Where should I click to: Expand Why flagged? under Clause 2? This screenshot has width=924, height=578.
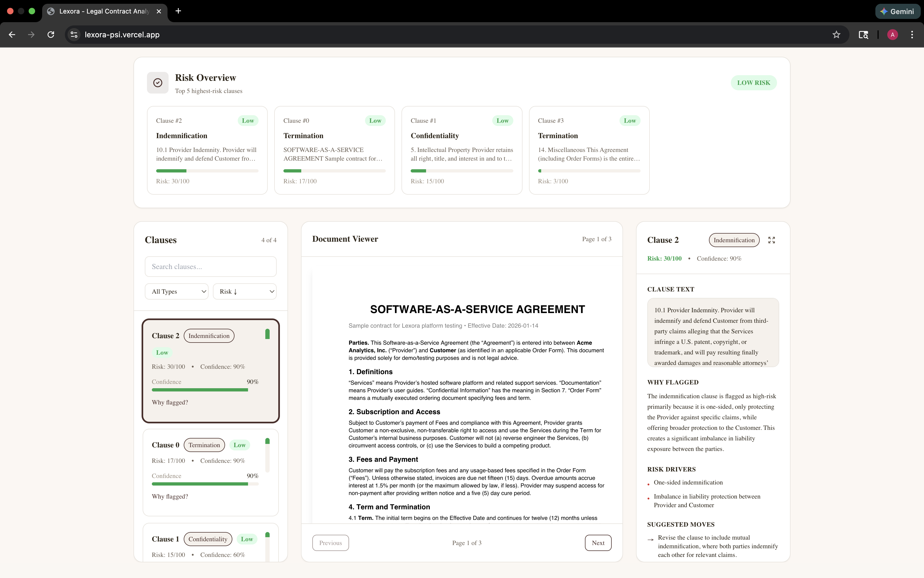170,403
